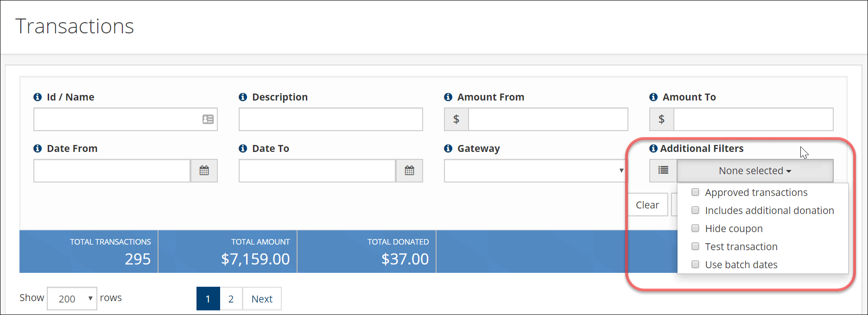Click the info icon next to Description
This screenshot has height=315, width=868.
[x=243, y=97]
